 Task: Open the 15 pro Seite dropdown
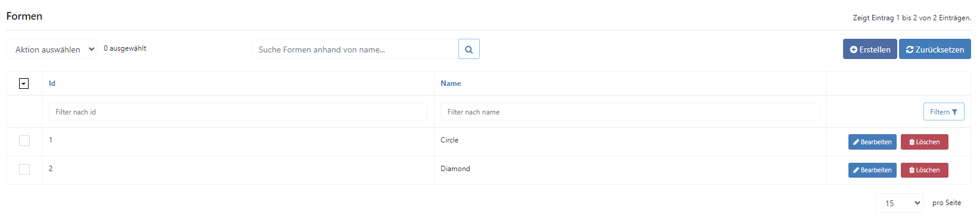pyautogui.click(x=899, y=203)
